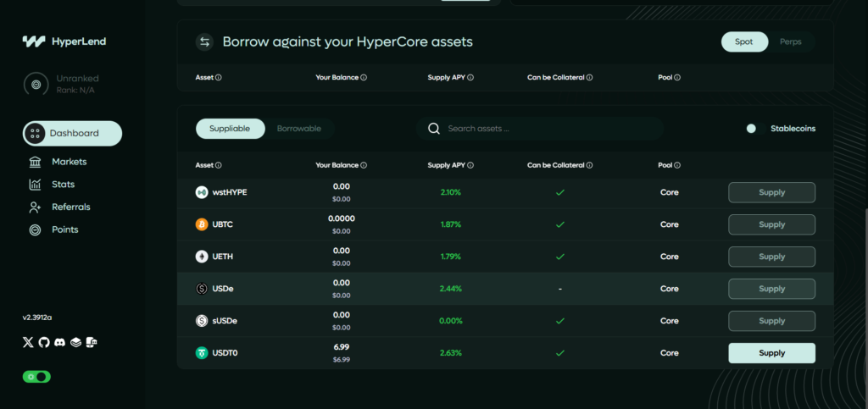Click info icon next to lower Can be Collateral header
The image size is (868, 409).
pos(590,165)
